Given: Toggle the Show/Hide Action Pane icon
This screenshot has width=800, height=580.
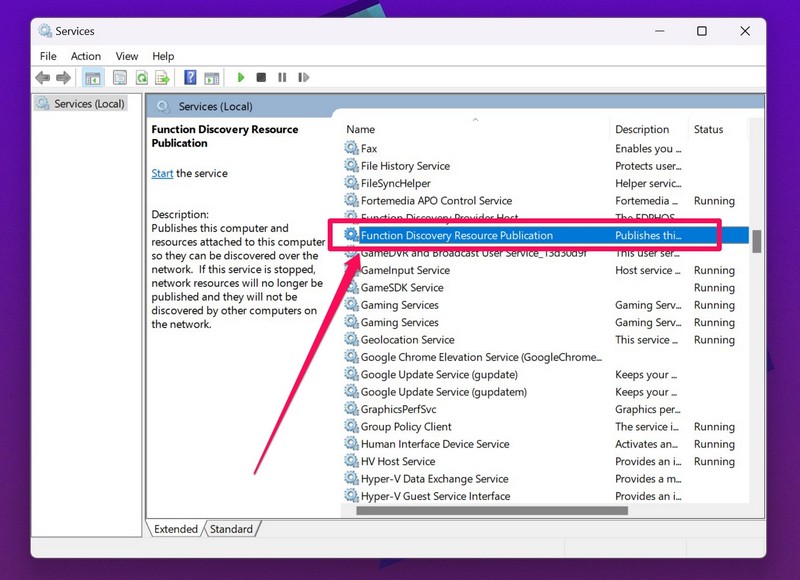Looking at the screenshot, I should (211, 78).
